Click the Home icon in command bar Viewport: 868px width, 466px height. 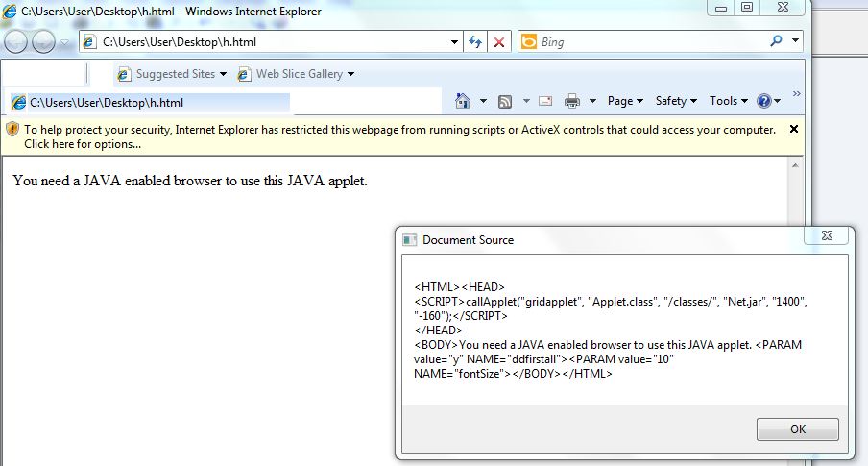[x=462, y=101]
